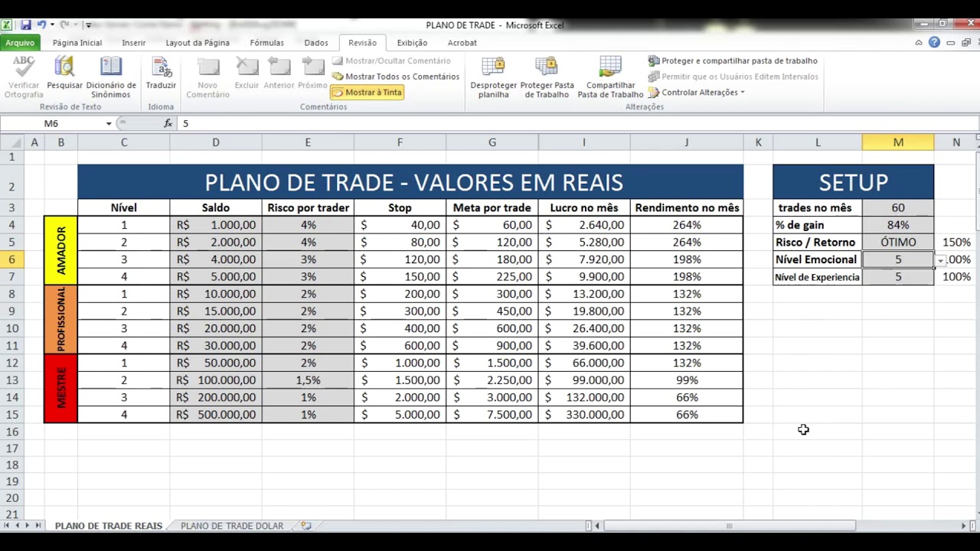Select the 1,5% Risco por trader cell

click(x=308, y=380)
